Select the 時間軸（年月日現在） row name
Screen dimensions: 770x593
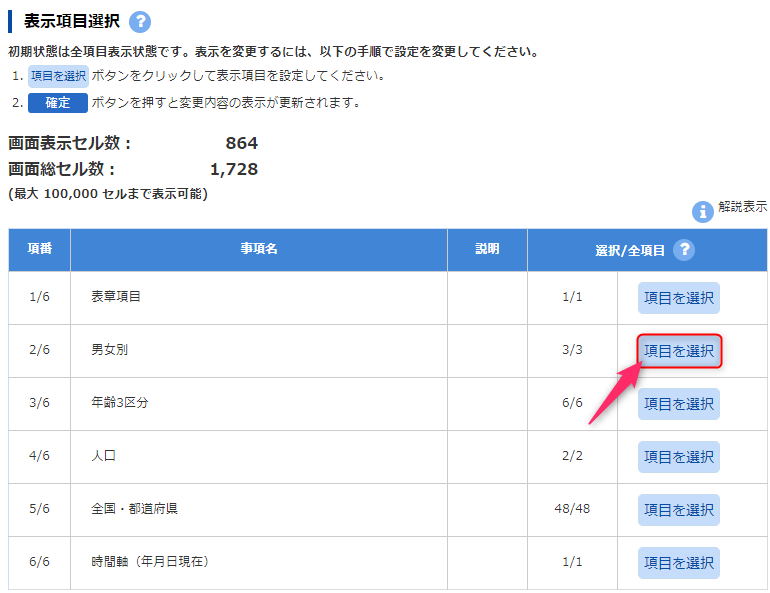pyautogui.click(x=150, y=562)
